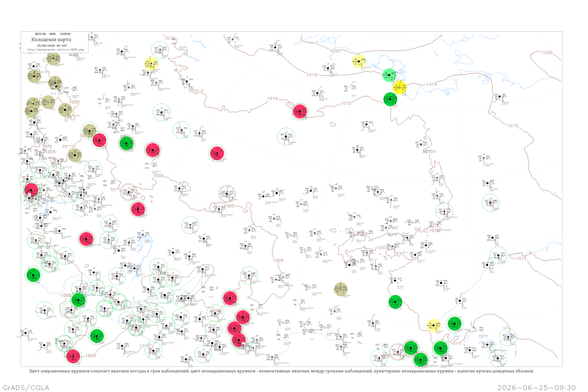Click the "1010" isobar label below Большой Шантар
588x392 pixels.
[456, 344]
